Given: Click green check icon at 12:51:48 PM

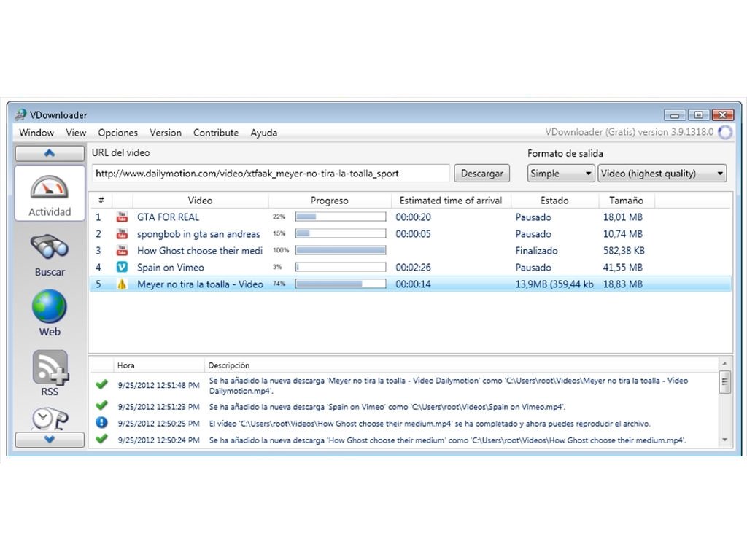Looking at the screenshot, I should coord(101,384).
